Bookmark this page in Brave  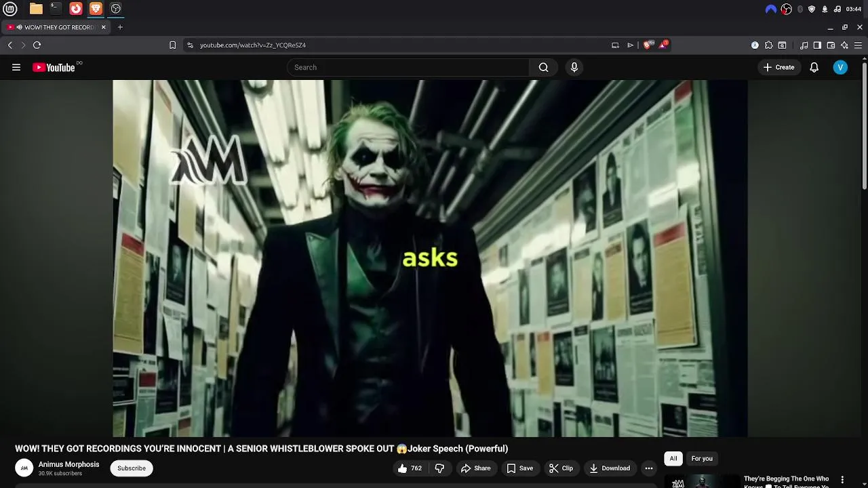(172, 45)
